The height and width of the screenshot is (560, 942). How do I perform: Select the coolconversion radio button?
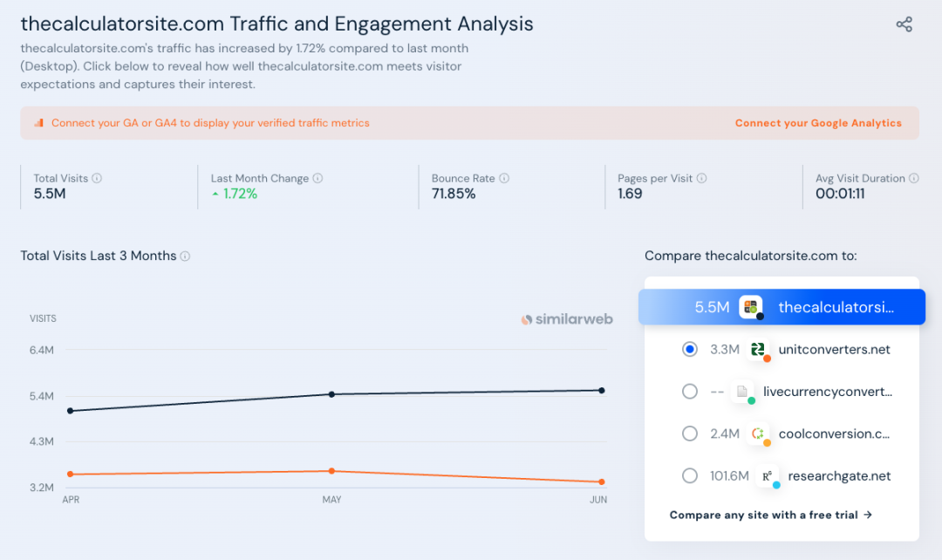[x=690, y=434]
